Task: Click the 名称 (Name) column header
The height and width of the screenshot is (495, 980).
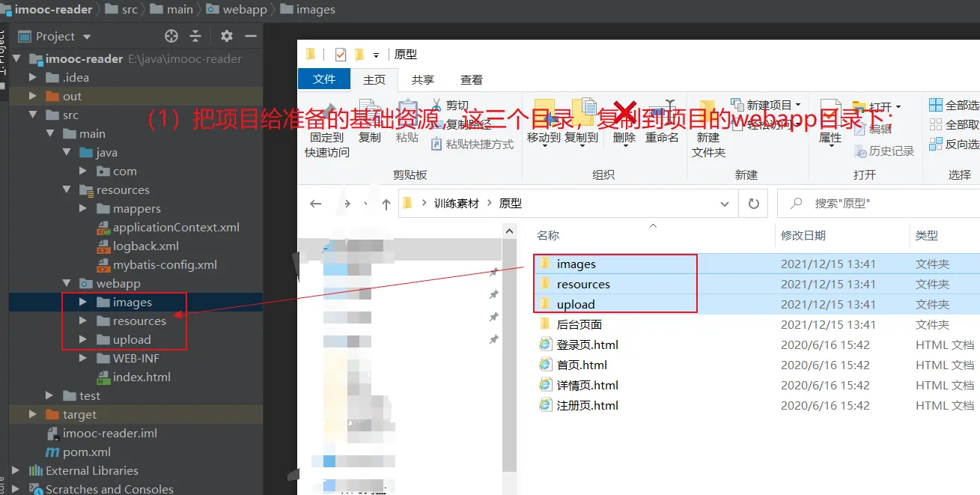Action: (548, 235)
